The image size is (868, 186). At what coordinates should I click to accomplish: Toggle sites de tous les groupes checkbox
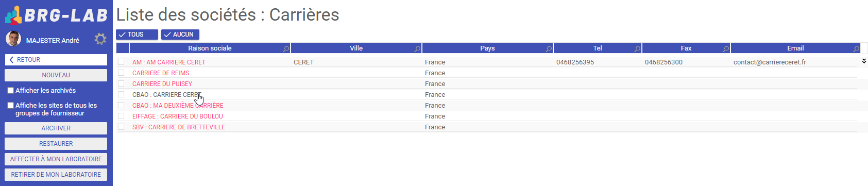pos(10,106)
